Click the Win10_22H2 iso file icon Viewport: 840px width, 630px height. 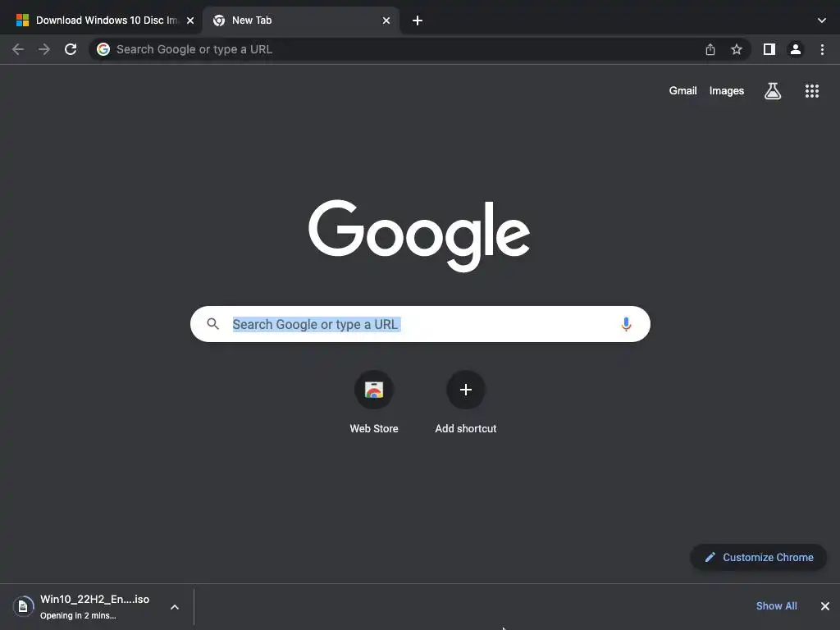click(23, 606)
